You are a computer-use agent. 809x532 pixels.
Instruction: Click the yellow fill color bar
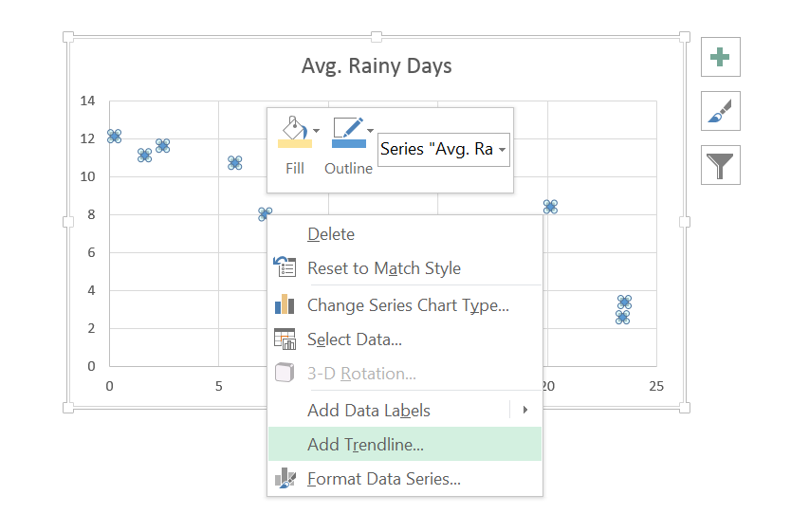coord(294,143)
